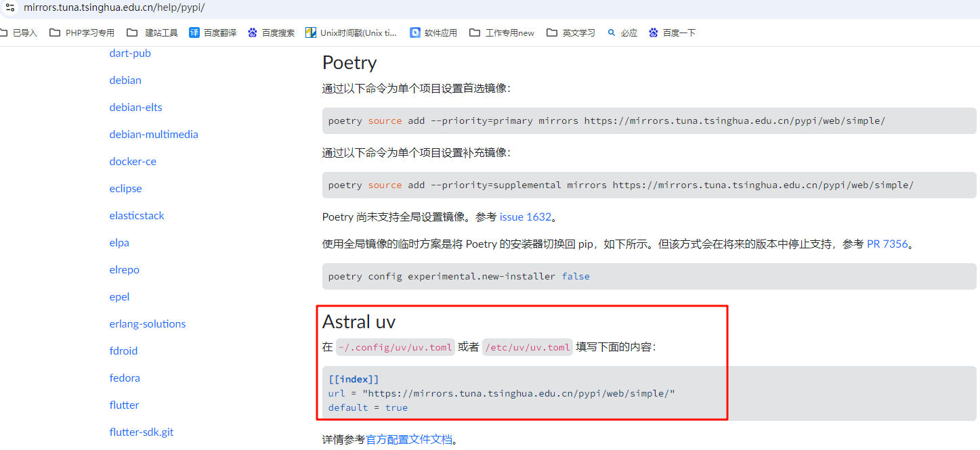Open elpa sidebar link

click(119, 242)
